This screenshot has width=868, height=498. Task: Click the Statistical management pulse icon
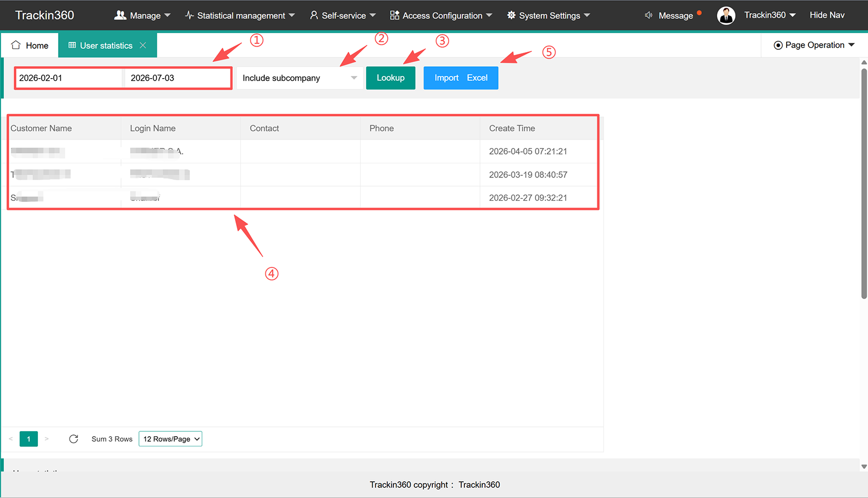tap(189, 15)
